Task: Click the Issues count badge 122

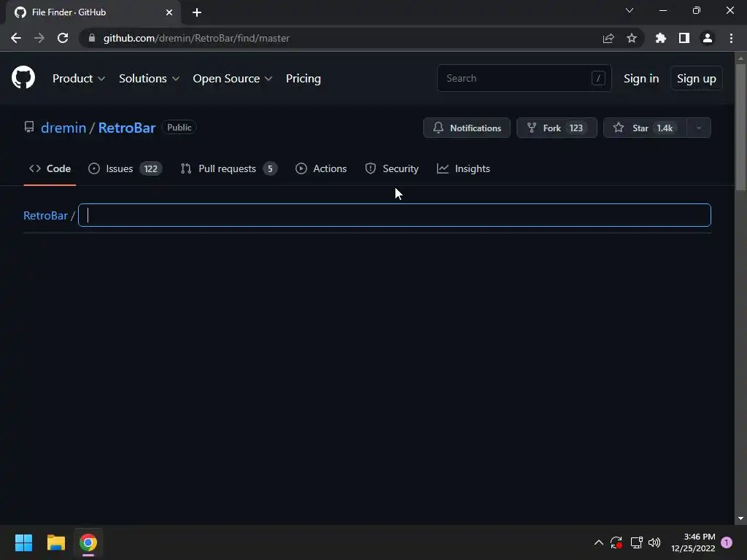Action: coord(150,168)
